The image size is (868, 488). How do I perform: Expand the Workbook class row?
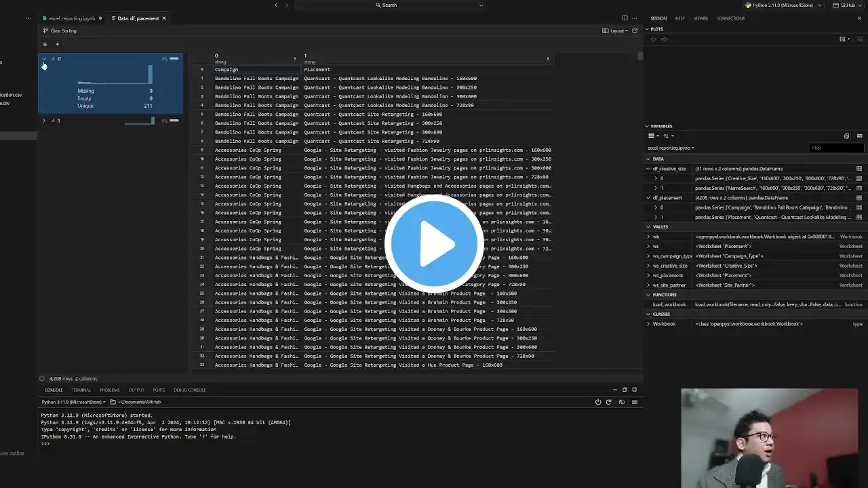point(648,324)
